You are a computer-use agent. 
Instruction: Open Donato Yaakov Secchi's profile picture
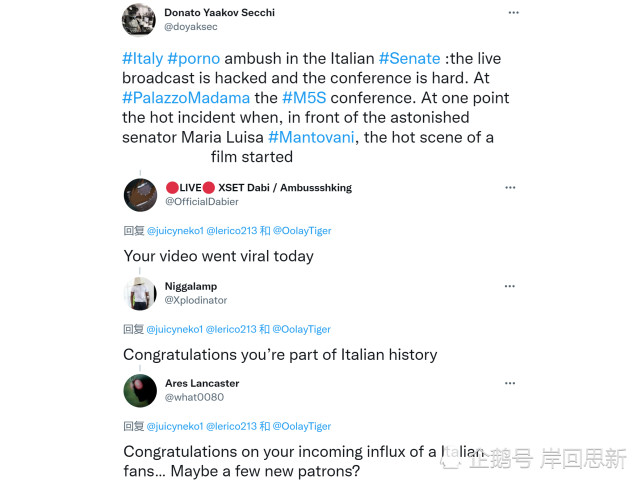pos(139,20)
